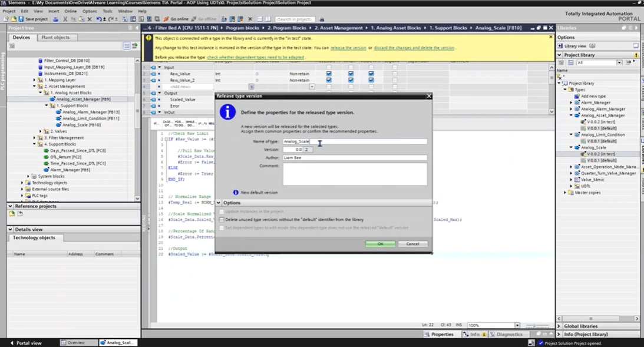Image resolution: width=644 pixels, height=347 pixels.
Task: Close the Release type version dialog
Action: click(428, 96)
